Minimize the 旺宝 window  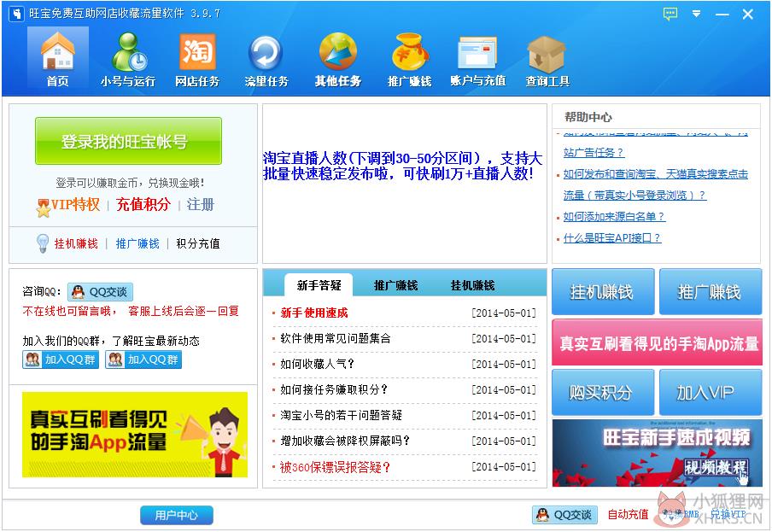pos(722,15)
